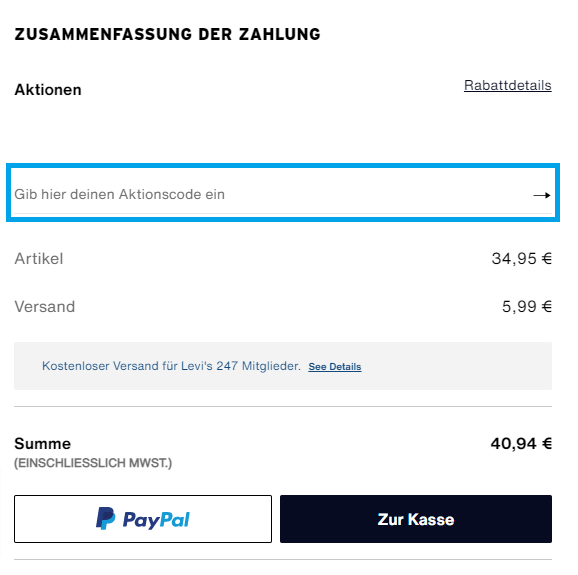The height and width of the screenshot is (575, 578).
Task: Click the Versand row label
Action: [45, 306]
